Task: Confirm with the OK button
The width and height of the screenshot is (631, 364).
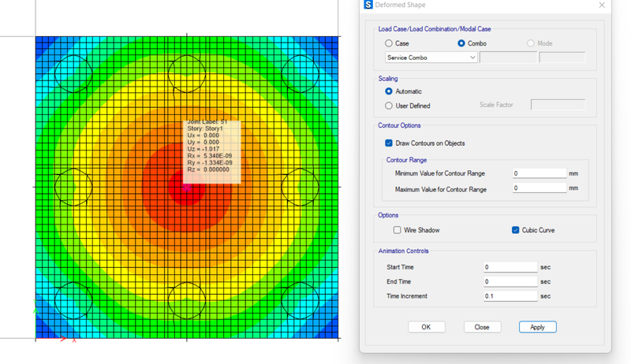Action: [427, 327]
